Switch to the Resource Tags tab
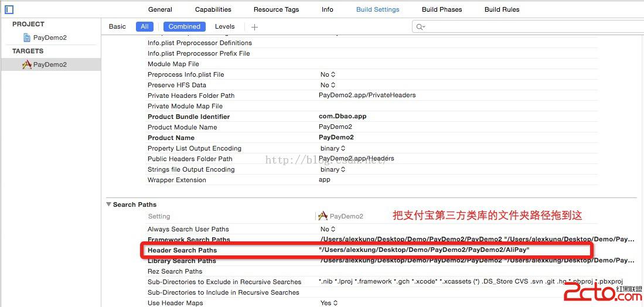Image resolution: width=644 pixels, height=307 pixels. (x=277, y=9)
